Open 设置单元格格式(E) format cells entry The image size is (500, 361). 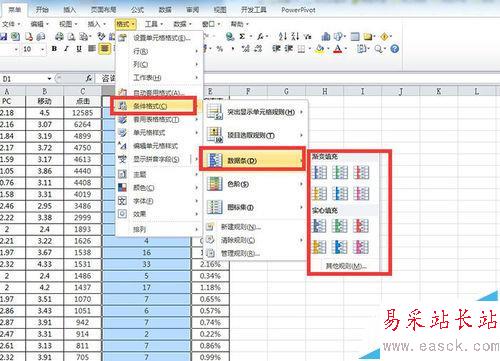[159, 38]
